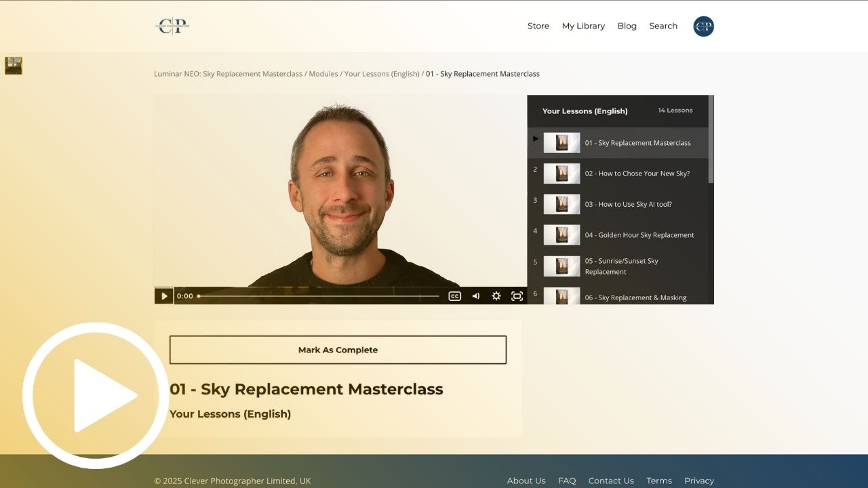Mute the video volume
The width and height of the screenshot is (868, 488).
[x=476, y=296]
